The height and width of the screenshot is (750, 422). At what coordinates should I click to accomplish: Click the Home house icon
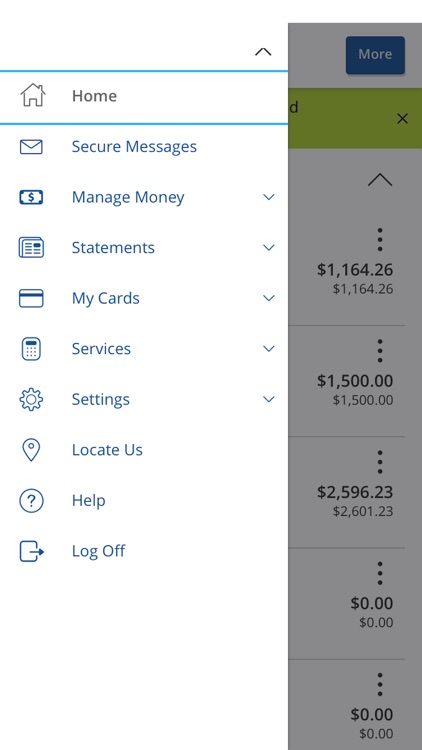33,95
